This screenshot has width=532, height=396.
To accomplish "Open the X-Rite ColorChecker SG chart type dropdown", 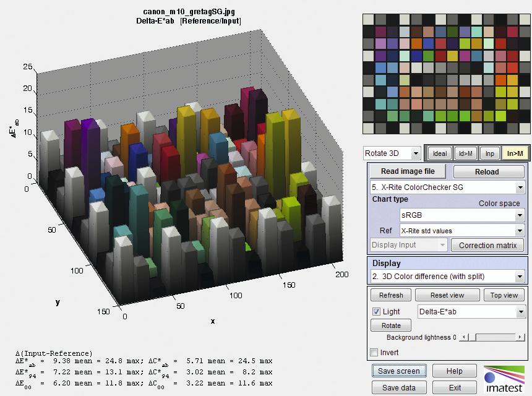I will click(447, 187).
